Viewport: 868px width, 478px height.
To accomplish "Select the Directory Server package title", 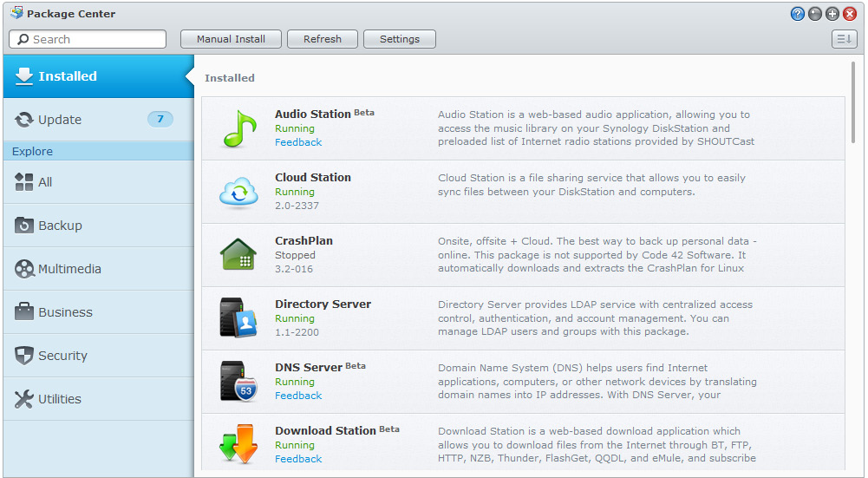I will click(x=323, y=304).
